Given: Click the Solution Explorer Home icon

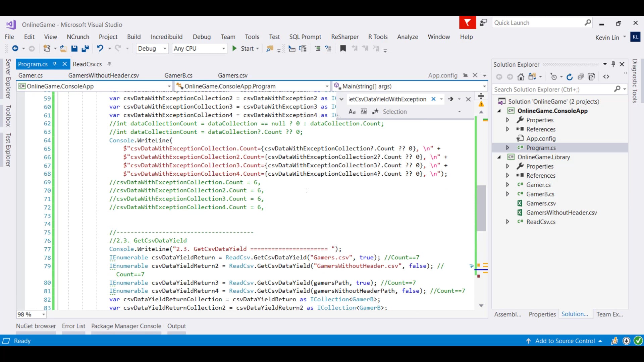Looking at the screenshot, I should coord(521,77).
